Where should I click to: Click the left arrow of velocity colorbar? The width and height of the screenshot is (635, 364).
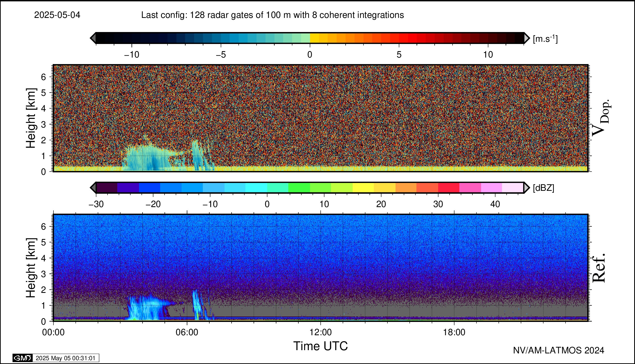coord(93,38)
